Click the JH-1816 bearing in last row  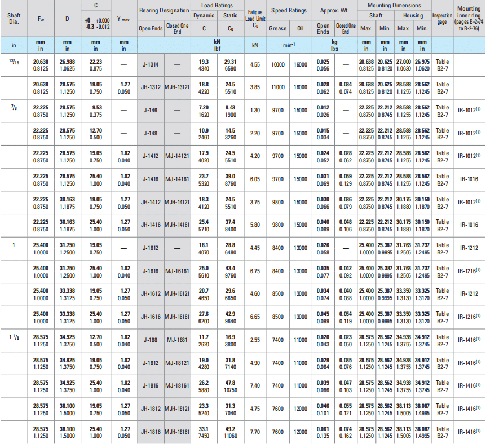[151, 432]
